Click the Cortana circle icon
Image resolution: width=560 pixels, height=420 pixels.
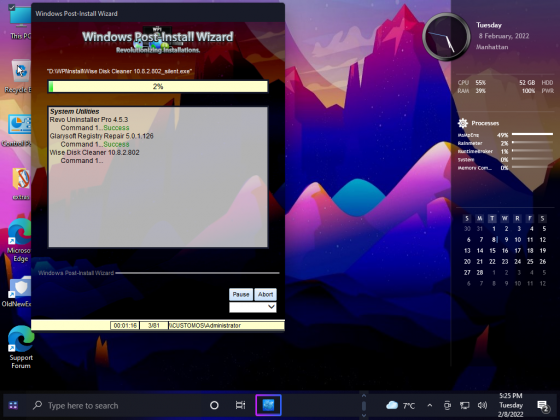click(x=214, y=405)
